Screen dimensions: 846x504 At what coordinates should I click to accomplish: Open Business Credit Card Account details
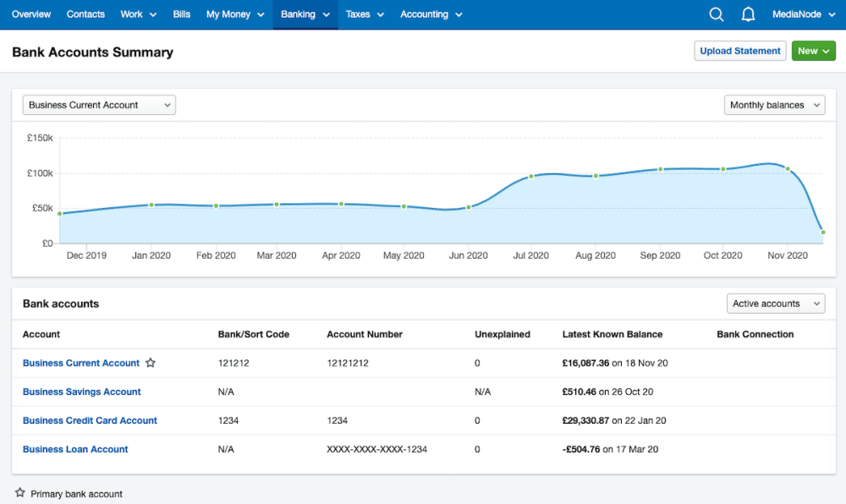pyautogui.click(x=88, y=420)
